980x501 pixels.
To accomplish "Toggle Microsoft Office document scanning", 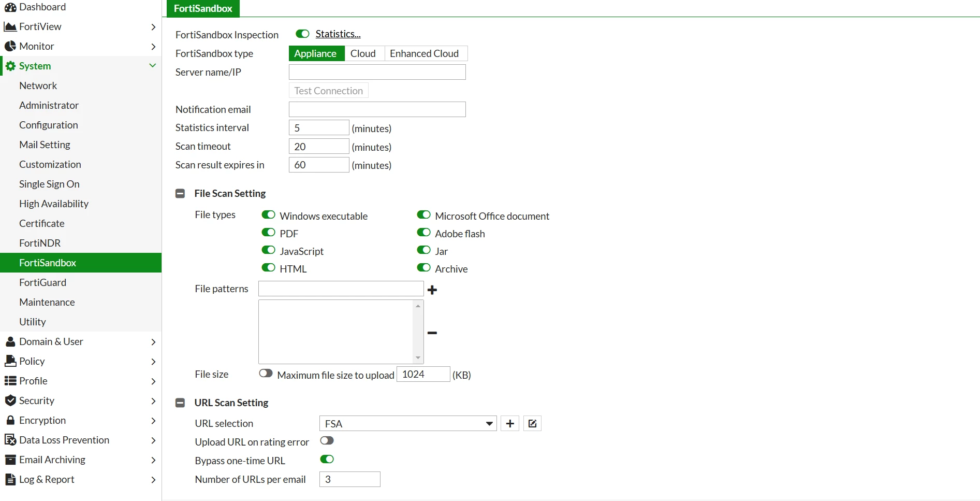I will pyautogui.click(x=423, y=214).
